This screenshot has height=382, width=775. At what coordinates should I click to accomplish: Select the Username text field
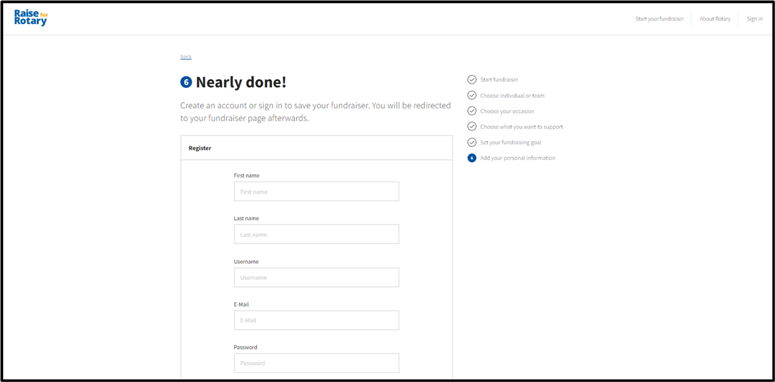(316, 277)
